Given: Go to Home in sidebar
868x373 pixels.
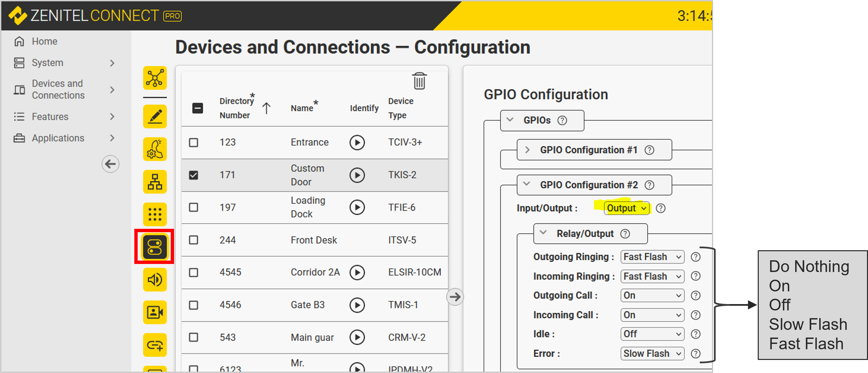Looking at the screenshot, I should 44,41.
